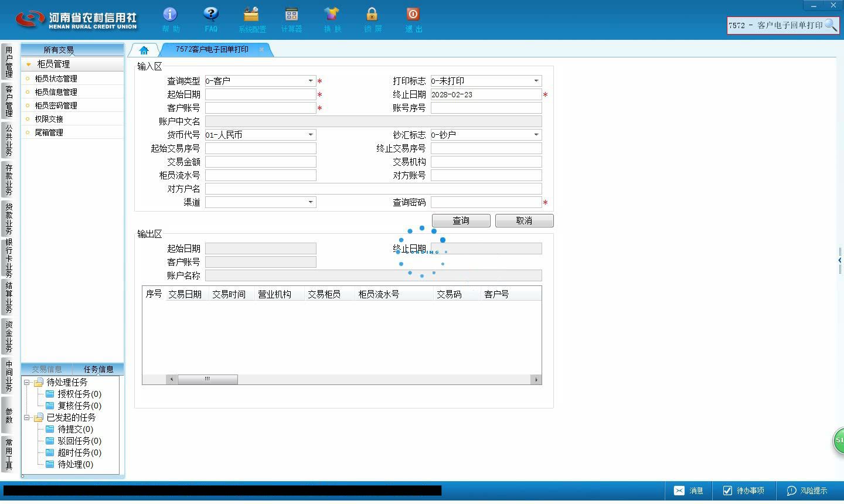844x504 pixels.
Task: Open the FAQ icon
Action: (211, 19)
